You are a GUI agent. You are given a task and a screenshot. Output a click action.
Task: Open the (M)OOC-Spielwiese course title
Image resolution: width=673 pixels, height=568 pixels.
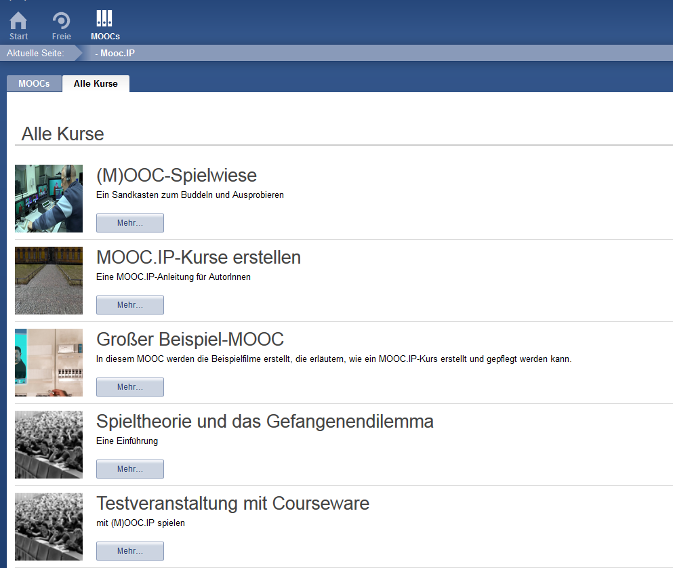pyautogui.click(x=176, y=176)
